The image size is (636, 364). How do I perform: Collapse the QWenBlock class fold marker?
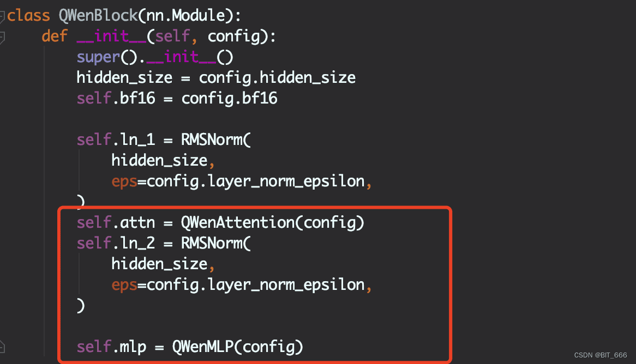(2, 16)
